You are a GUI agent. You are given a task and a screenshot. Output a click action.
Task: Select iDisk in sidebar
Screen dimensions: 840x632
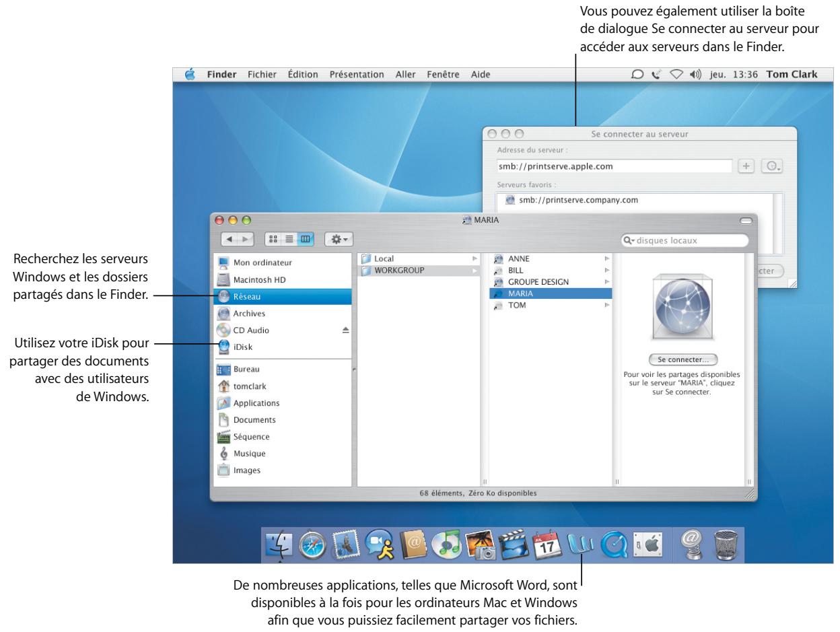[283, 347]
